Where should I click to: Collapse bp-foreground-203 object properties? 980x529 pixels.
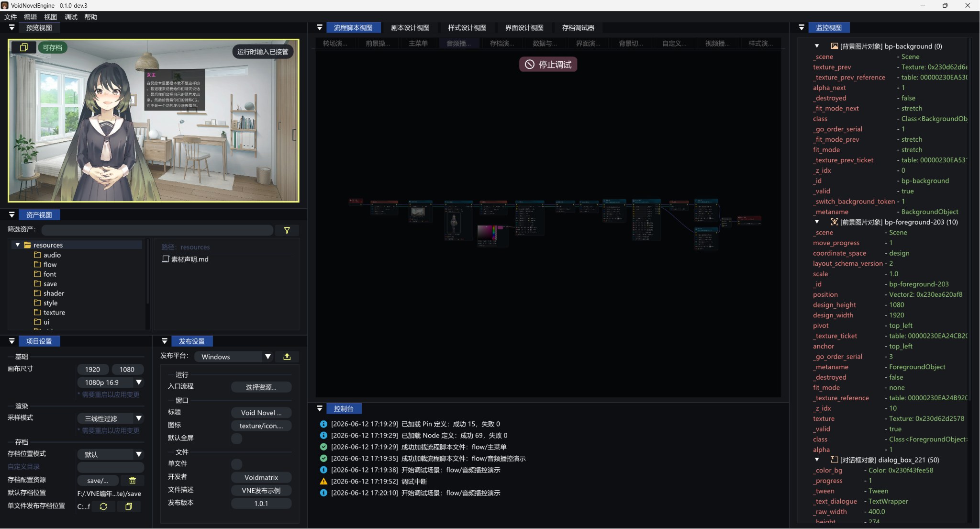point(817,222)
